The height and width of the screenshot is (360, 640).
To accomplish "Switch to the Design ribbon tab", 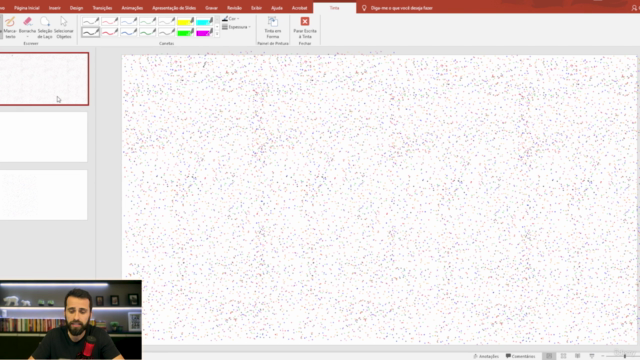I will (76, 8).
